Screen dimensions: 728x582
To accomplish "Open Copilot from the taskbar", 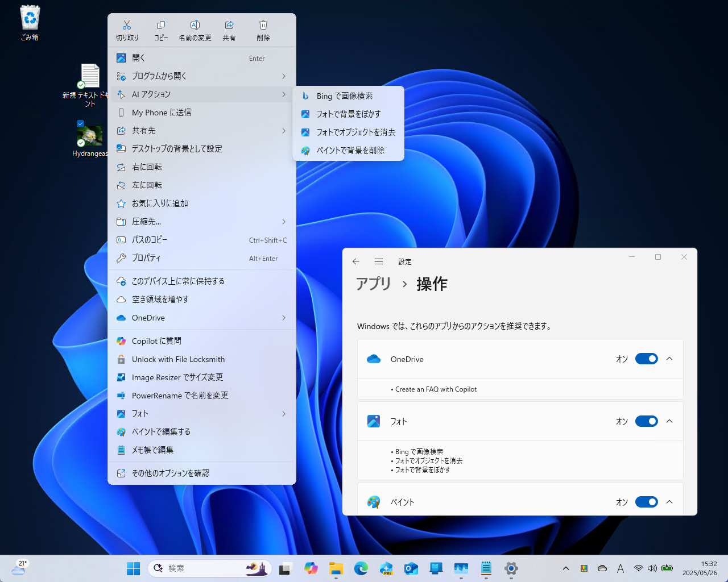I will click(x=311, y=568).
